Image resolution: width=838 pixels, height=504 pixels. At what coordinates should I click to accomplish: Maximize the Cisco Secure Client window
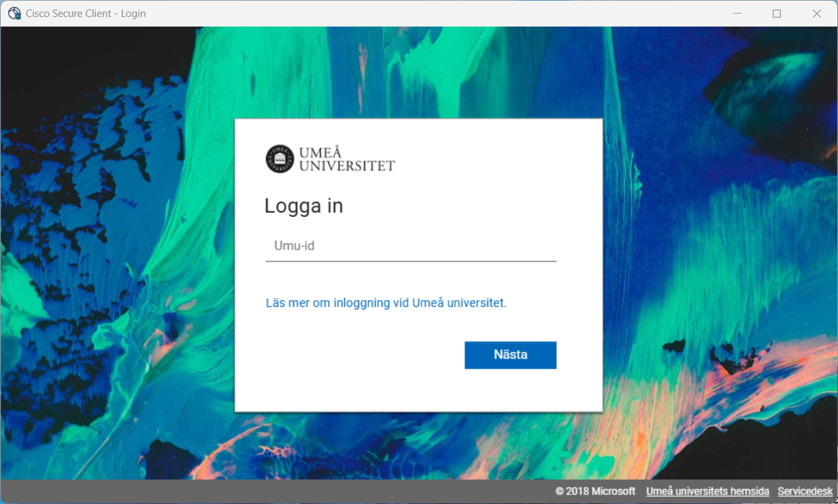[x=777, y=14]
